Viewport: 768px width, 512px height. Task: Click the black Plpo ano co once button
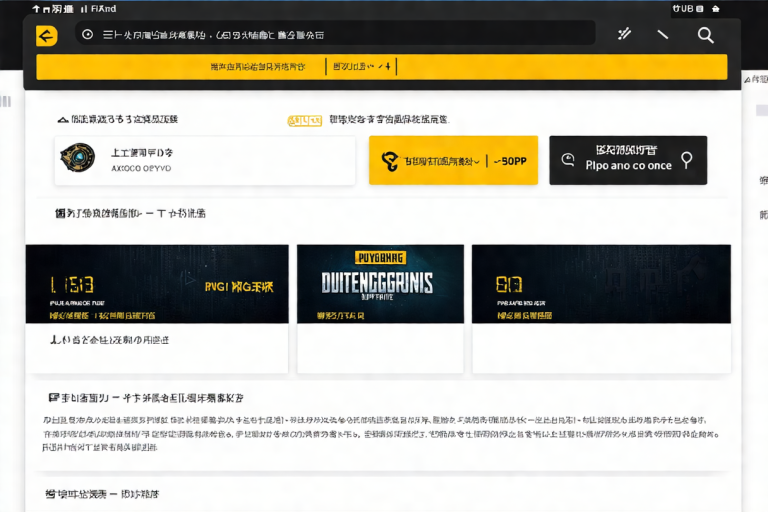(628, 160)
